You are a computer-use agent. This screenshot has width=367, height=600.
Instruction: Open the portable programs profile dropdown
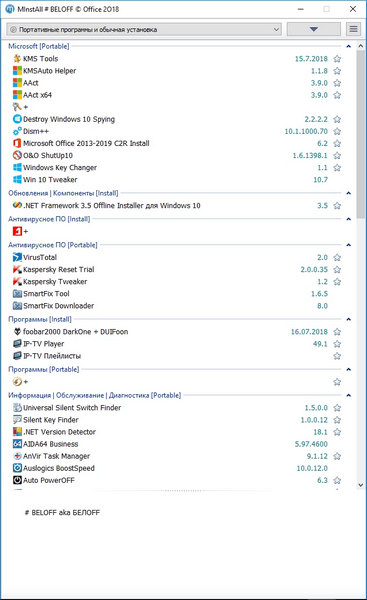point(144,29)
